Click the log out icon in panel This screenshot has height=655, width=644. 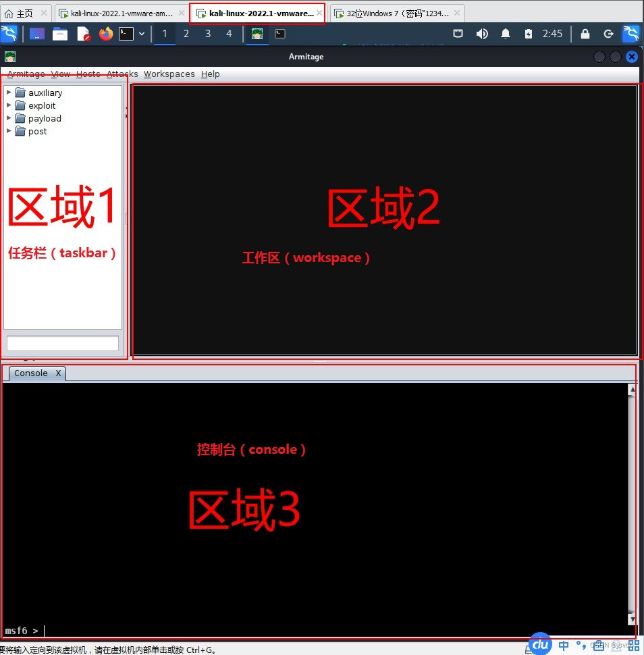[608, 34]
